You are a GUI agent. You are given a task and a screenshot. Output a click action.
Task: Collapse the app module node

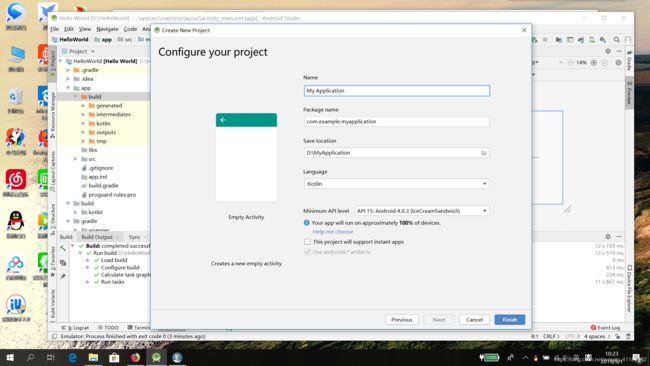(68, 88)
